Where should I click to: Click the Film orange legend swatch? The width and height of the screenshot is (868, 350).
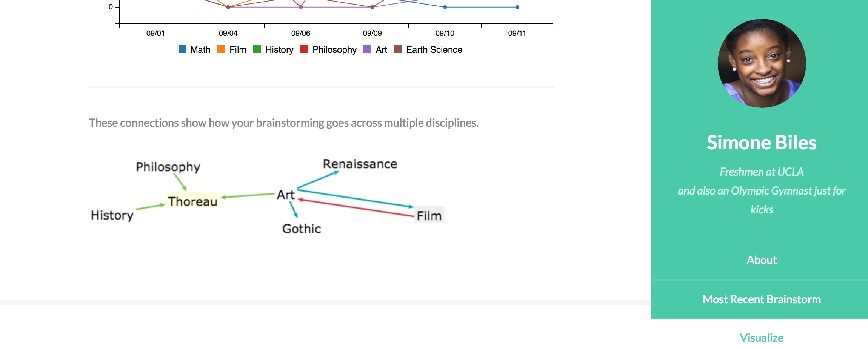[221, 49]
